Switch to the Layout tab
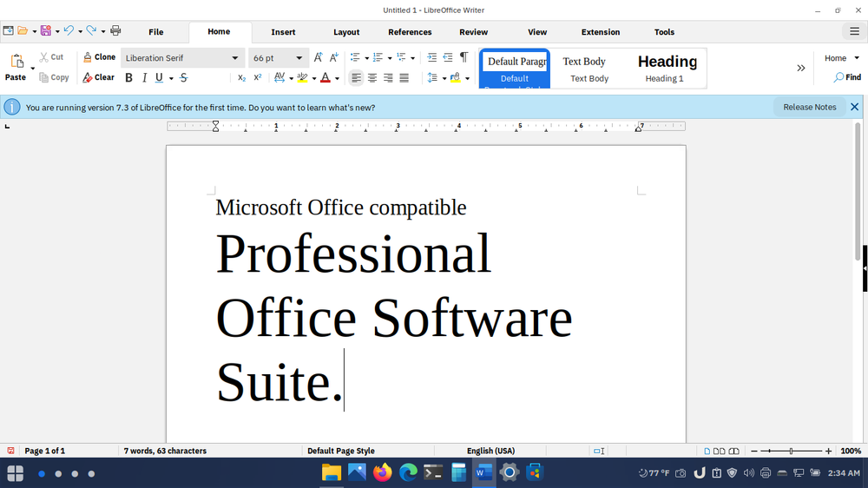This screenshot has height=488, width=868. pyautogui.click(x=346, y=32)
